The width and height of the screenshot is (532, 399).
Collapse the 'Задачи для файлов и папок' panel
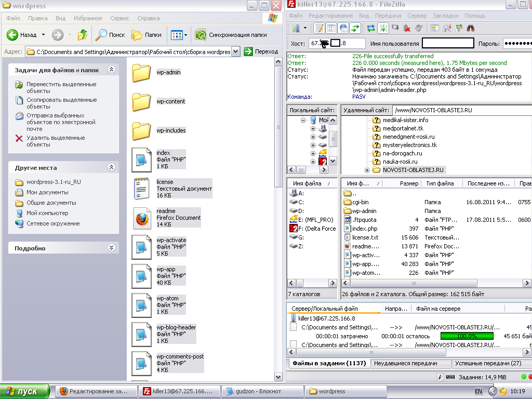pos(111,70)
